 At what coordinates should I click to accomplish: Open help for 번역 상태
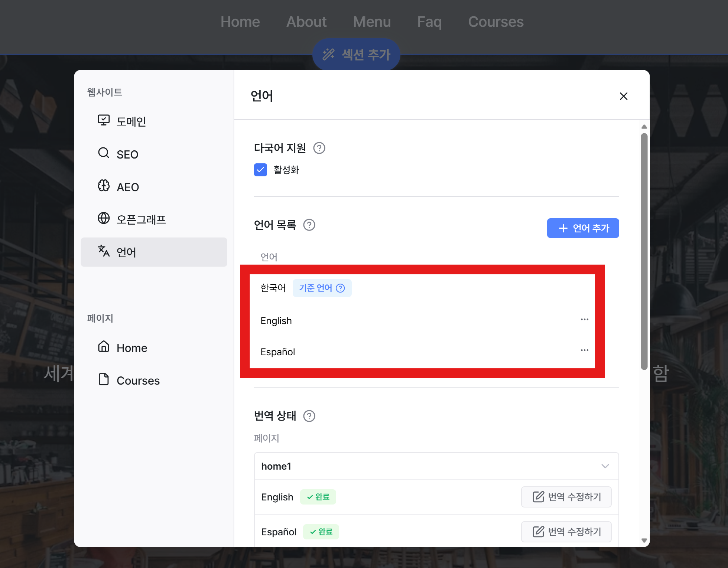pyautogui.click(x=309, y=416)
